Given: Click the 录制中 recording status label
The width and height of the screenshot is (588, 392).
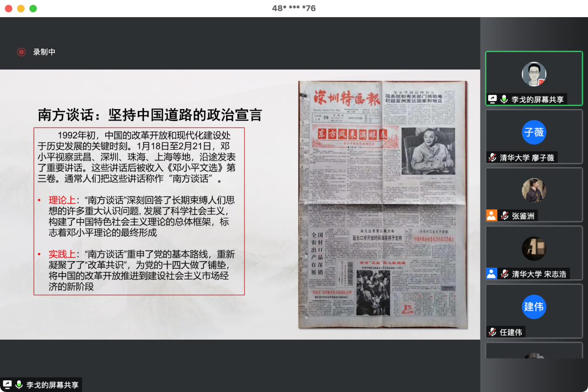Looking at the screenshot, I should click(x=44, y=52).
